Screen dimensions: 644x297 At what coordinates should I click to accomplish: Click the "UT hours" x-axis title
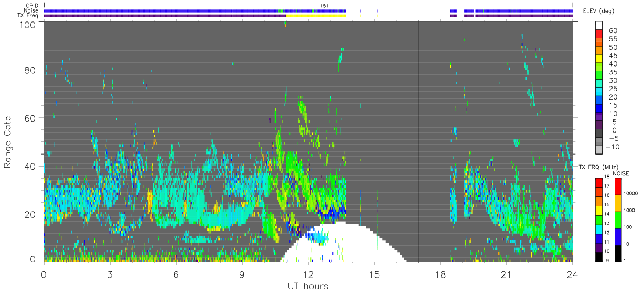308,287
